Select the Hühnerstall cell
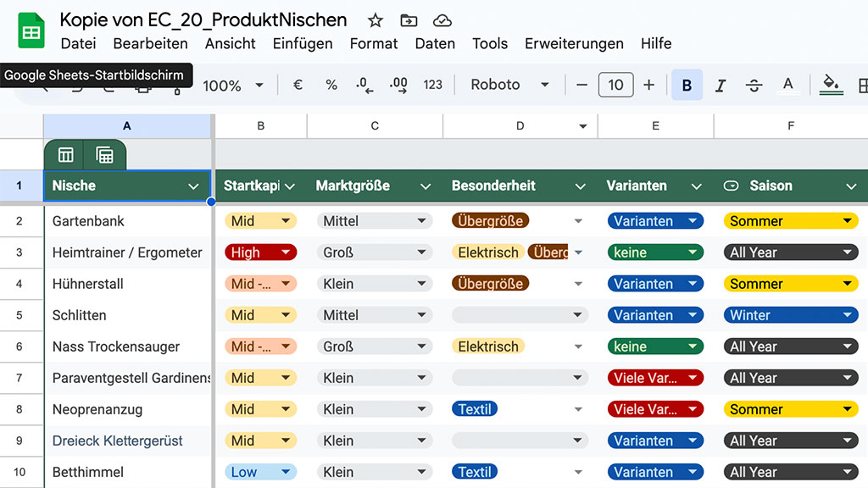Image resolution: width=868 pixels, height=488 pixels. [x=127, y=284]
